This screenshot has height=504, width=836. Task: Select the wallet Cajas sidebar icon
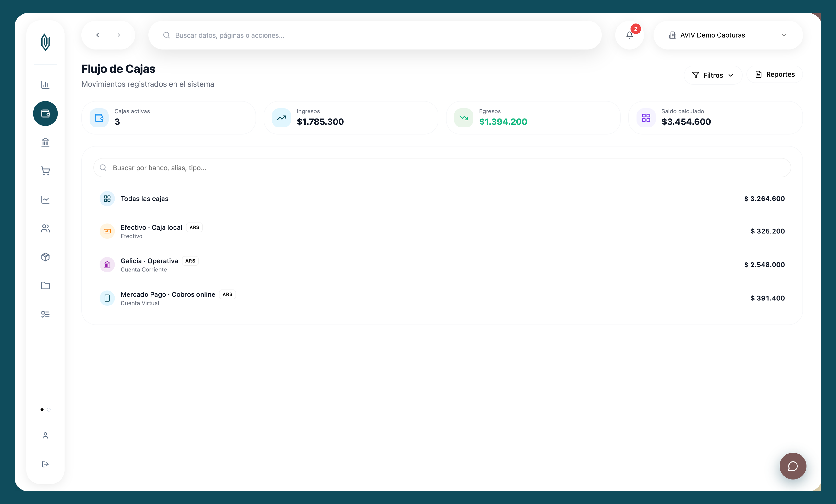[x=45, y=113]
